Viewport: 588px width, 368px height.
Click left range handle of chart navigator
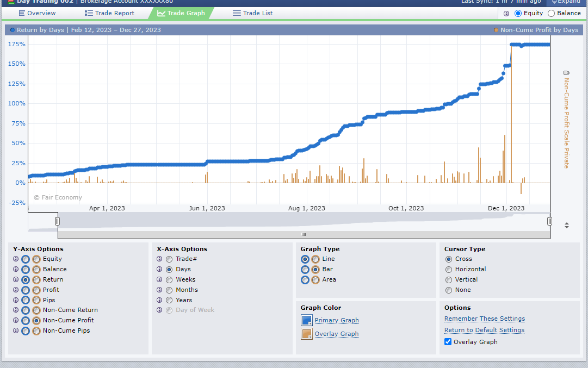(57, 221)
